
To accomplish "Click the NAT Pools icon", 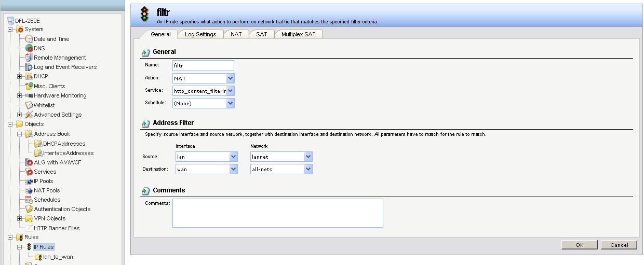I will point(29,190).
